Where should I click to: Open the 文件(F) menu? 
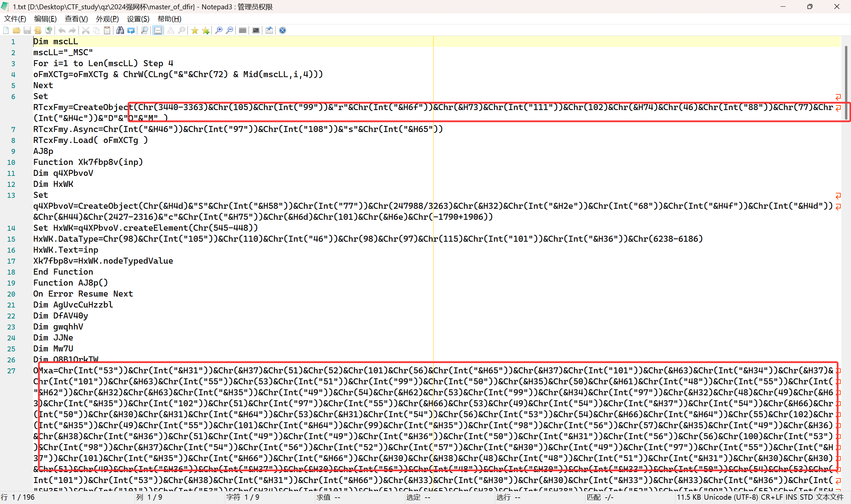click(15, 19)
